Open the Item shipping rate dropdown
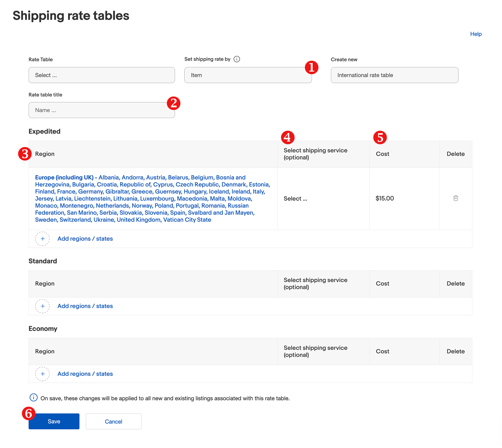 [x=248, y=75]
